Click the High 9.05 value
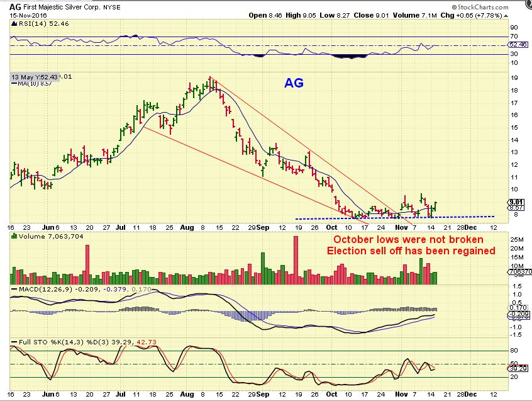The image size is (532, 401). (x=301, y=15)
